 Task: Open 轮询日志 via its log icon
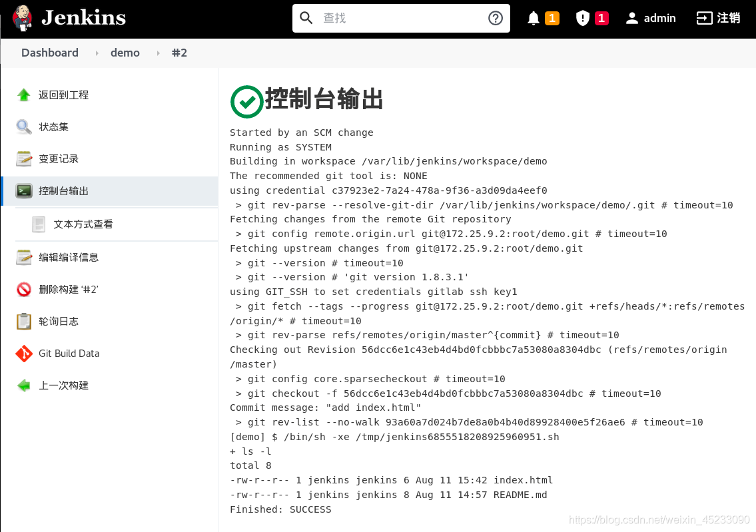click(x=23, y=321)
